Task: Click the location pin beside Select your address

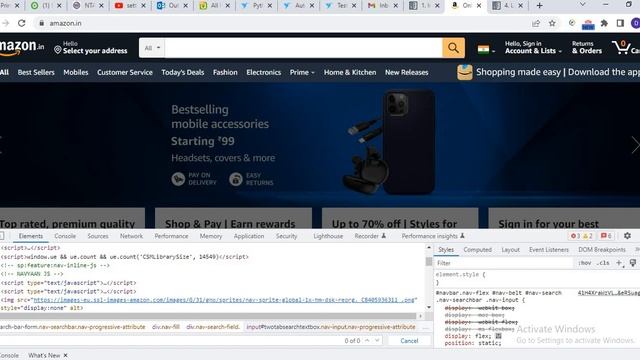Action: point(58,50)
